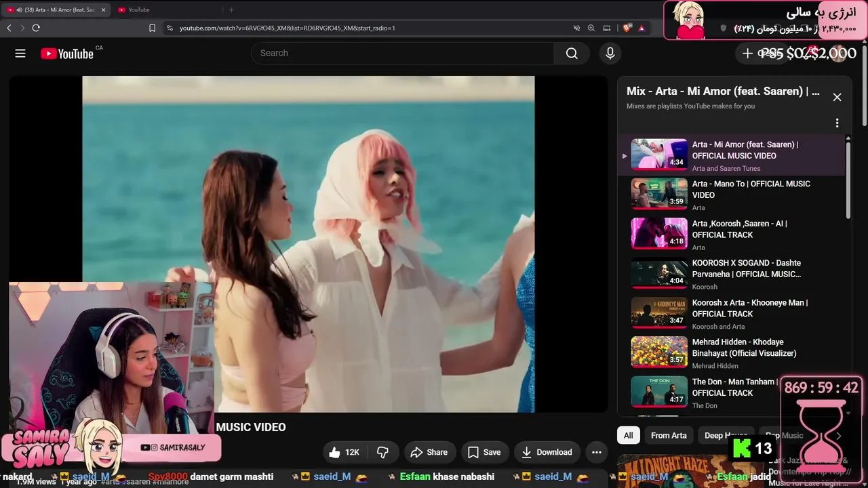This screenshot has width=868, height=488.
Task: Click the YouTube search box
Action: [x=403, y=54]
